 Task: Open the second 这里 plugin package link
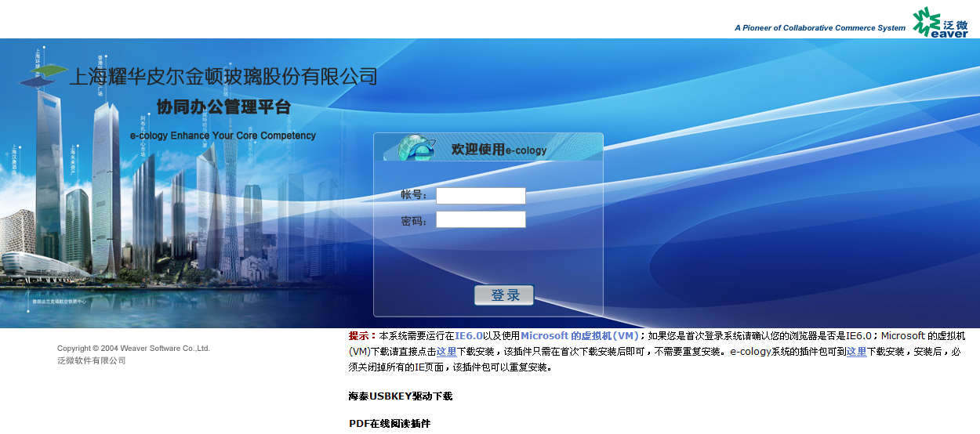point(857,352)
